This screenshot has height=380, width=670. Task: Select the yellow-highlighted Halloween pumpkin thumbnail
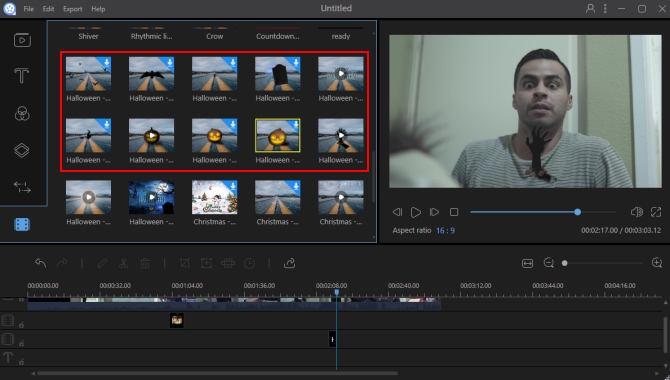(x=278, y=136)
